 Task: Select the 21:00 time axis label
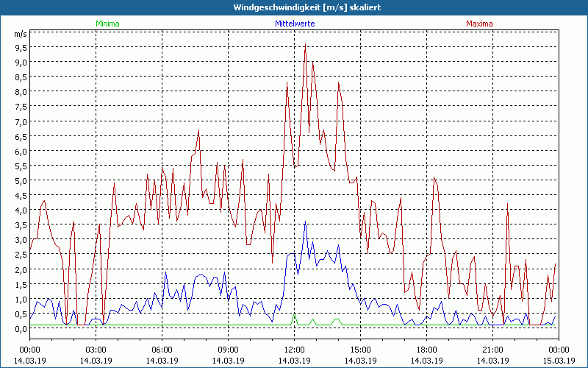[x=492, y=350]
